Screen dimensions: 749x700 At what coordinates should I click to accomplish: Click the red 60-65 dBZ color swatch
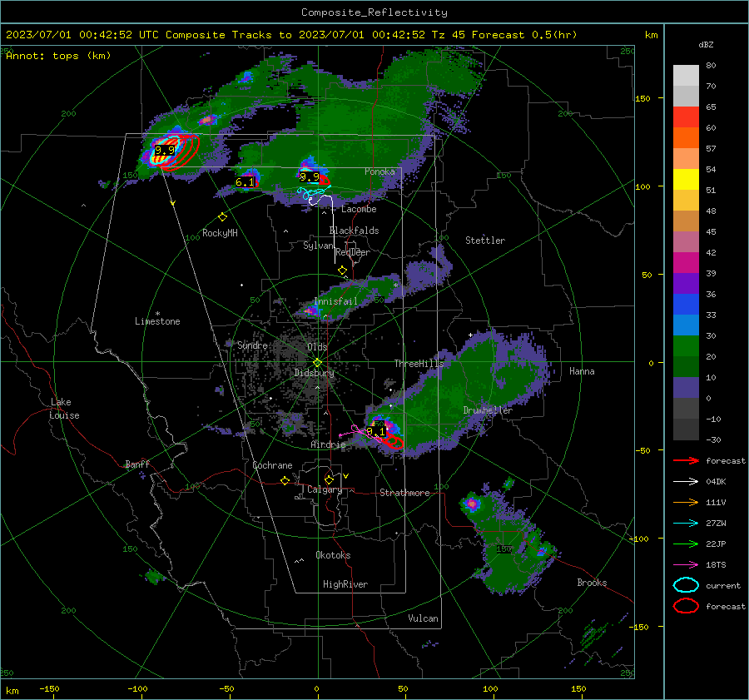coord(686,117)
